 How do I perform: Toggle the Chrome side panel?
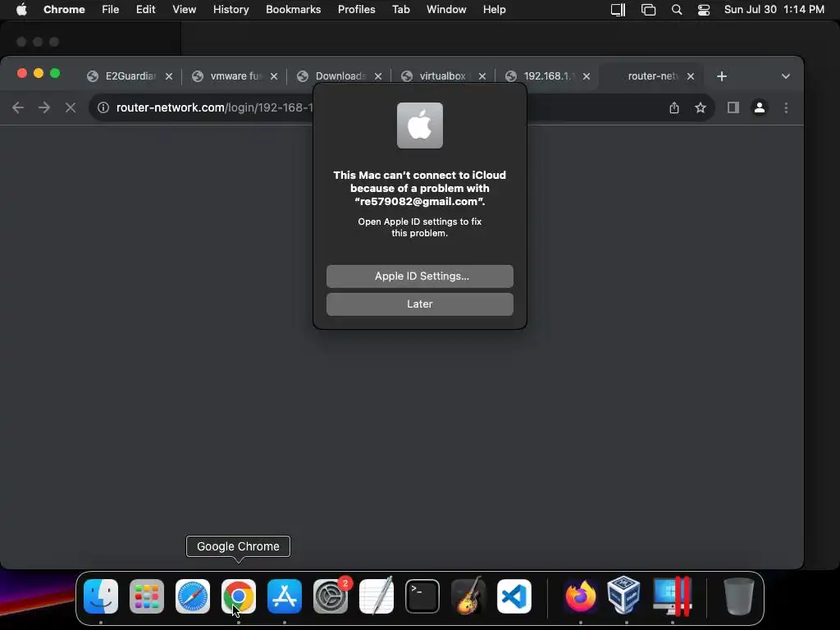[x=733, y=107]
